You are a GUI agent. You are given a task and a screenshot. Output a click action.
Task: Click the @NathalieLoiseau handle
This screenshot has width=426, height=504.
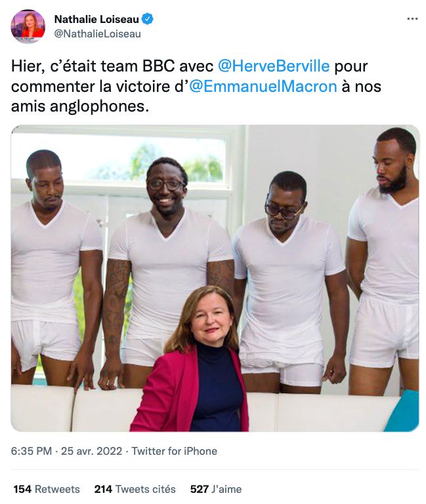click(x=97, y=34)
